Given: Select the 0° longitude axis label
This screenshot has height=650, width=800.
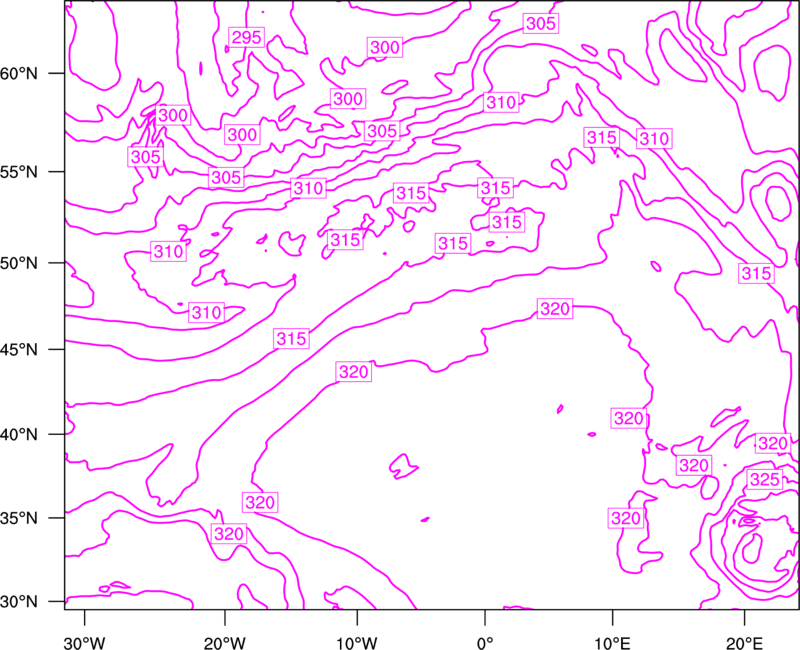Looking at the screenshot, I should pos(485,643).
